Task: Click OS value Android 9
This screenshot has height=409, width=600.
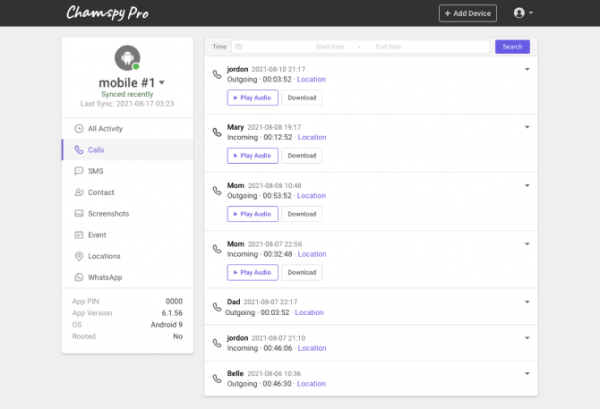Action: pyautogui.click(x=166, y=325)
